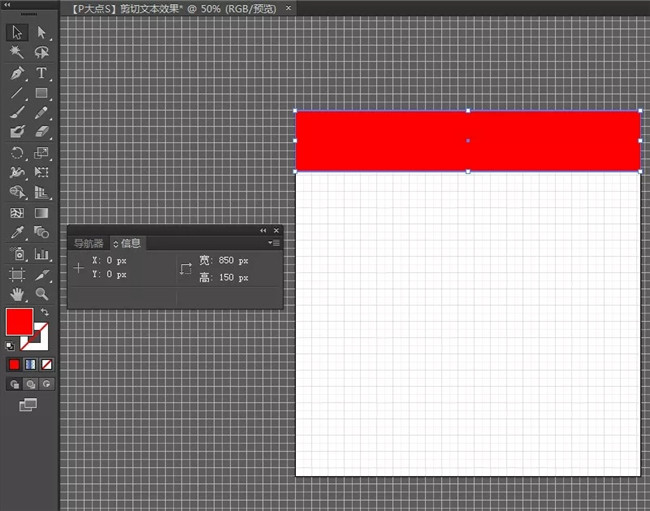This screenshot has width=650, height=511.
Task: Collapse the toolbar using top double arrows
Action: [x=9, y=7]
